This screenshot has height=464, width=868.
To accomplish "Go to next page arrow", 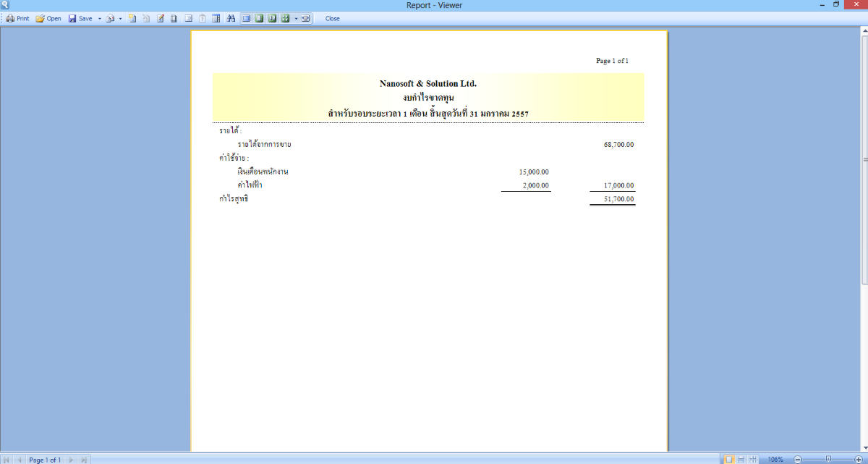I will pyautogui.click(x=71, y=460).
